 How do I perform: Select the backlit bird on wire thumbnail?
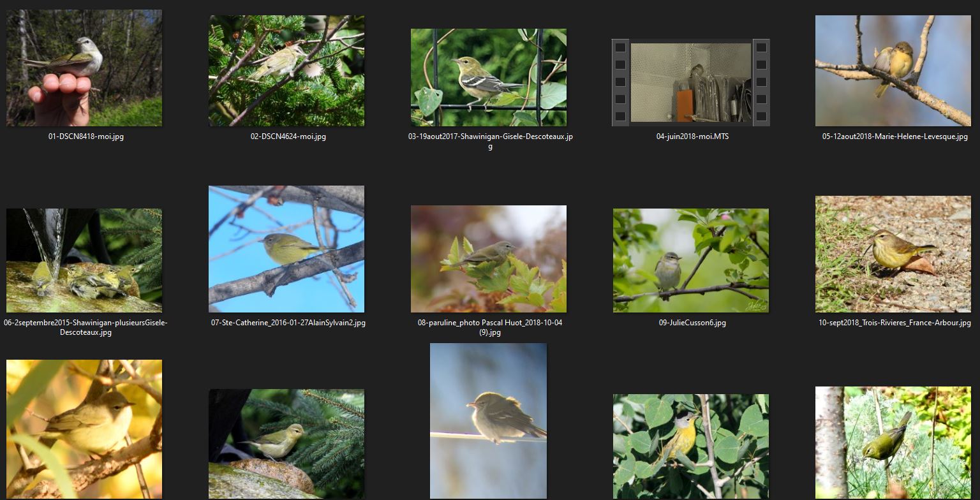click(x=488, y=420)
